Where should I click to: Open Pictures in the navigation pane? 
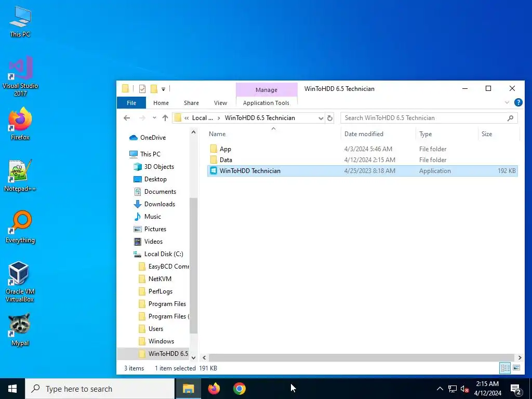tap(155, 229)
